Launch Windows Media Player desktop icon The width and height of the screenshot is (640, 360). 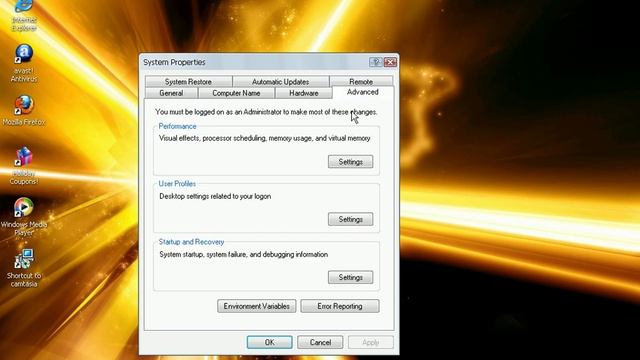[x=24, y=216]
